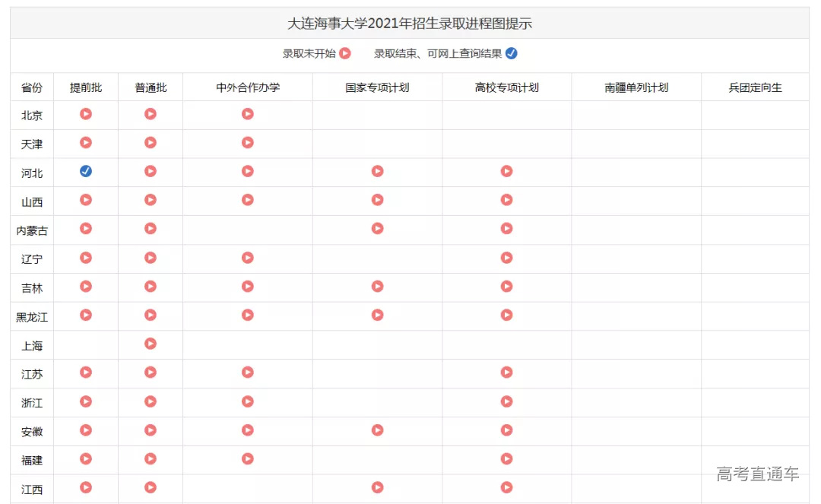This screenshot has width=821, height=504.
Task: Click the 吉林 province row label
Action: point(32,288)
